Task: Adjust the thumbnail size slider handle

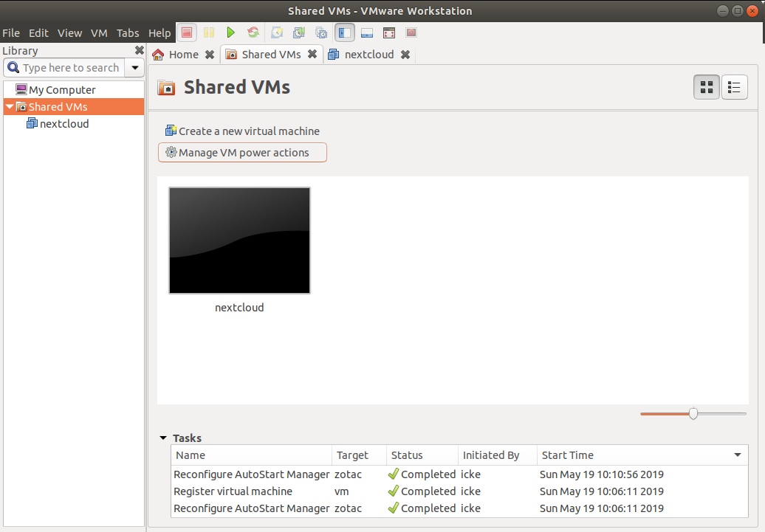Action: pos(693,413)
